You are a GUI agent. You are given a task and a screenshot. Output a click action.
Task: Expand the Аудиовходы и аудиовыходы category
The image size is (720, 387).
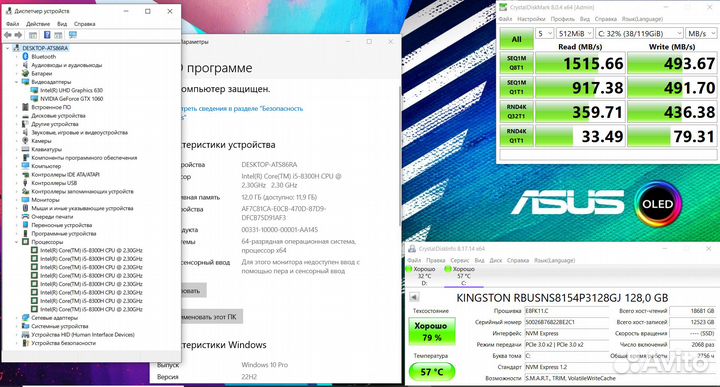click(x=17, y=65)
